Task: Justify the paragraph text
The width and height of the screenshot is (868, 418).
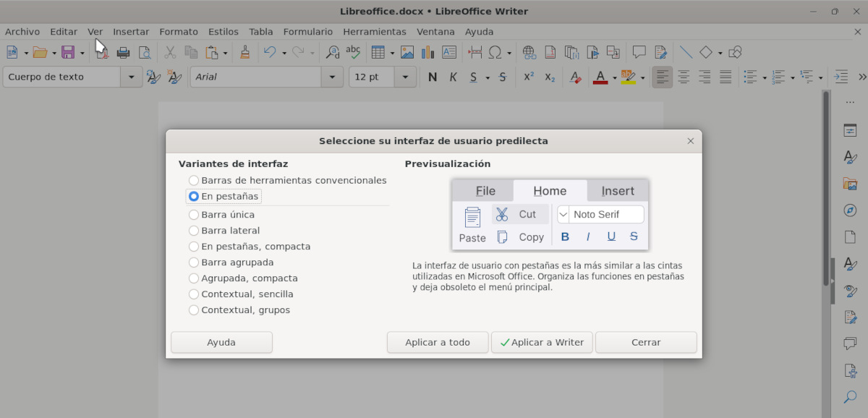Action: tap(726, 77)
